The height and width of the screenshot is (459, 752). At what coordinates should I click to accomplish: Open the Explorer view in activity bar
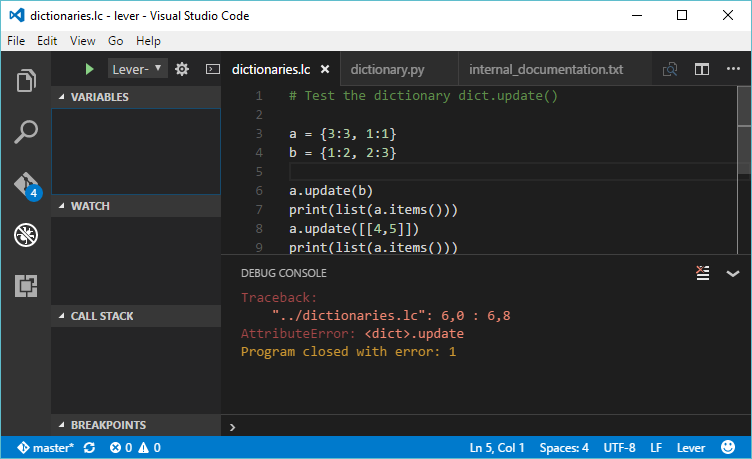pyautogui.click(x=26, y=81)
